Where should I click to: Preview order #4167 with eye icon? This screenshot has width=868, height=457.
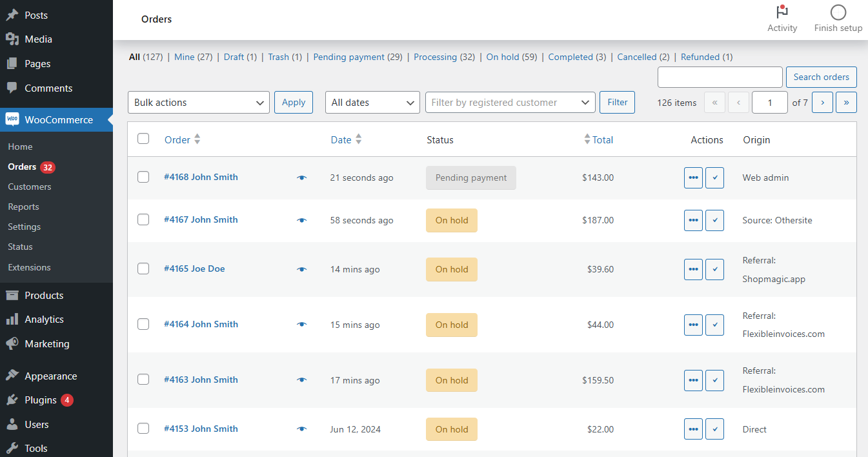[301, 220]
